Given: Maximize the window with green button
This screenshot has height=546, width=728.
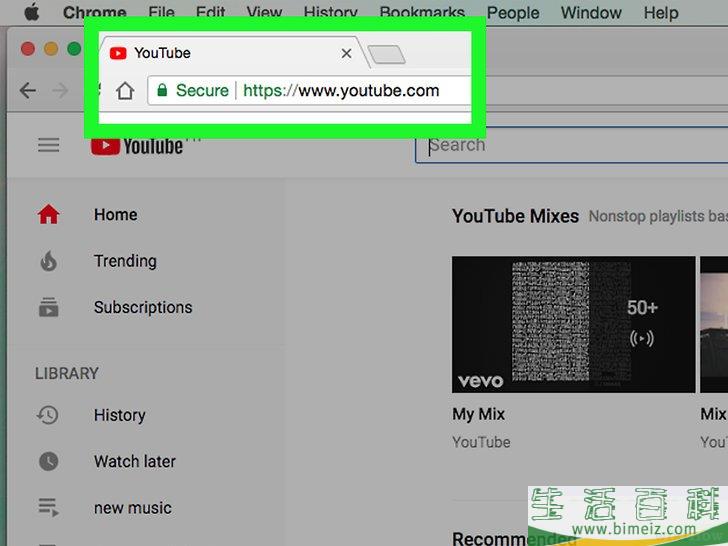Looking at the screenshot, I should [x=74, y=49].
